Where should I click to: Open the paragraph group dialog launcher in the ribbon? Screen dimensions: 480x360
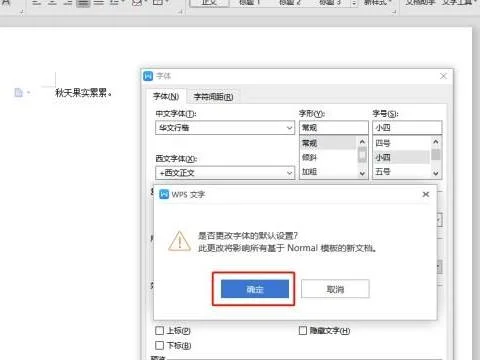coord(180,12)
